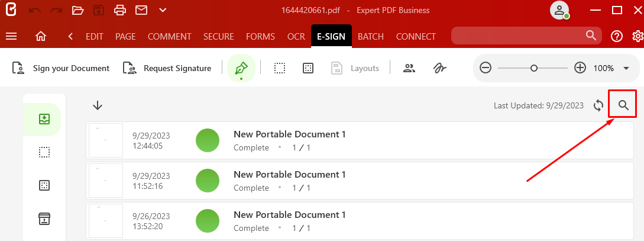The height and width of the screenshot is (241, 644).
Task: Switch to the SECURE tab
Action: [x=218, y=37]
